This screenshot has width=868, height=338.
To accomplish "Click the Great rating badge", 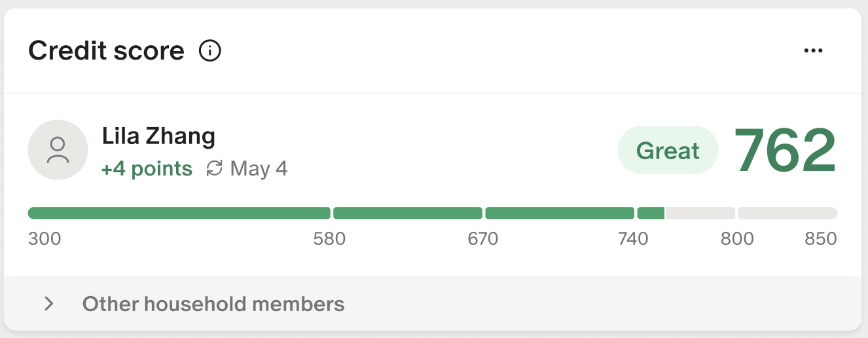I will 668,151.
